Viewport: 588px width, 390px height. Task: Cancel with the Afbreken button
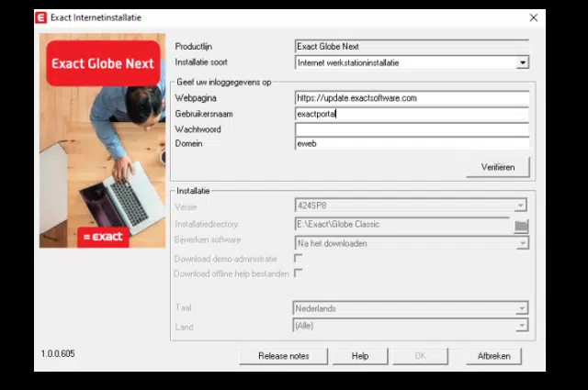click(x=493, y=356)
